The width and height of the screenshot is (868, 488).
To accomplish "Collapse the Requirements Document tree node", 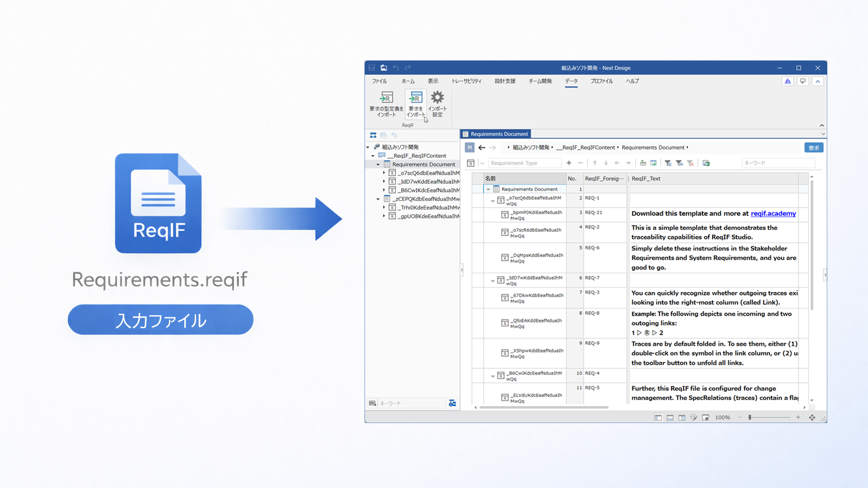I will point(378,164).
